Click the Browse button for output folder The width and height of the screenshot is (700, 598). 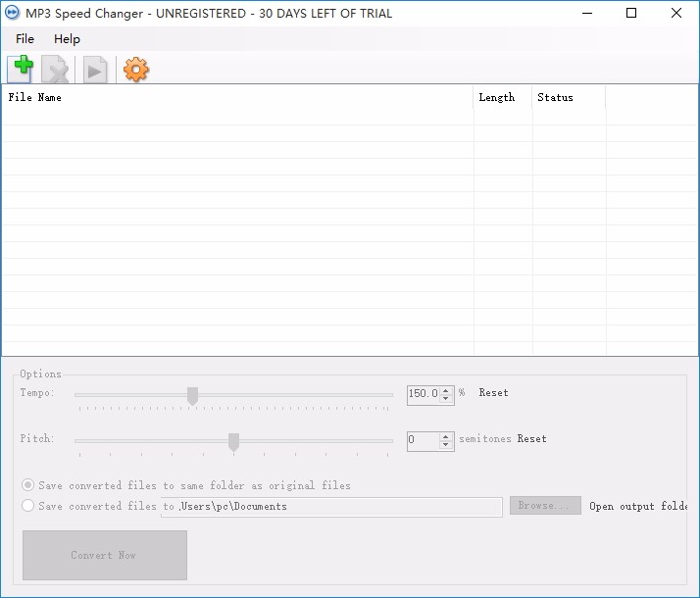coord(545,505)
